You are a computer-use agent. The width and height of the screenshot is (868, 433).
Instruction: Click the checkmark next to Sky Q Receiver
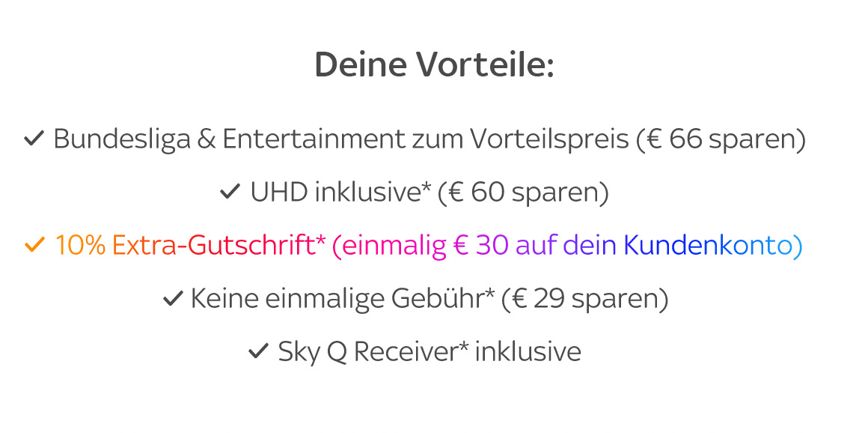tap(258, 351)
